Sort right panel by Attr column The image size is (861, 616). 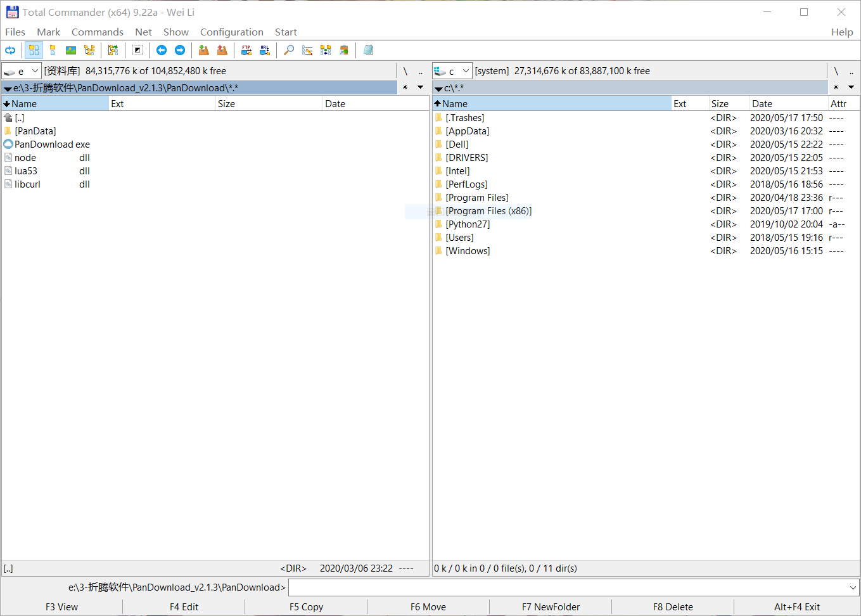tap(843, 103)
